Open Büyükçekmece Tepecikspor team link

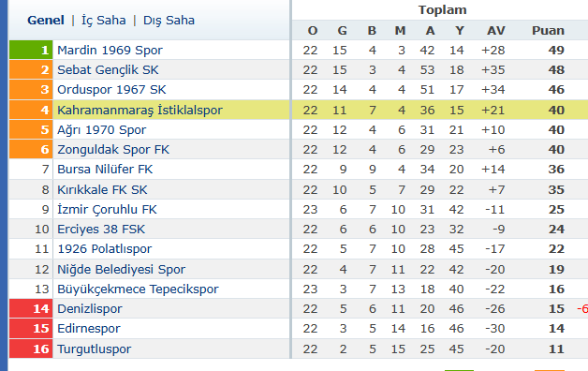click(138, 289)
